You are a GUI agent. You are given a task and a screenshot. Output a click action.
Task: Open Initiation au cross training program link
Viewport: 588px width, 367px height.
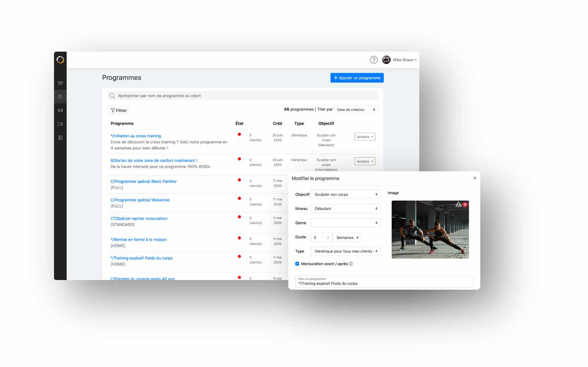click(x=136, y=136)
